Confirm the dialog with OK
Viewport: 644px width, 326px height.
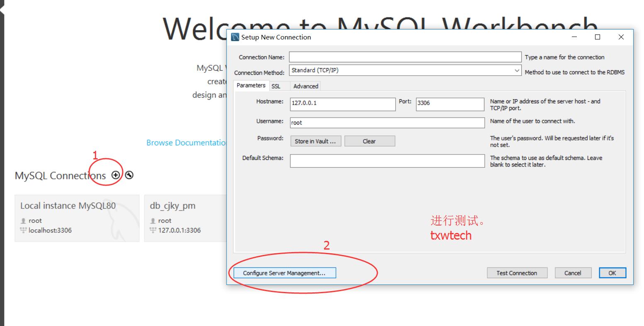click(612, 273)
